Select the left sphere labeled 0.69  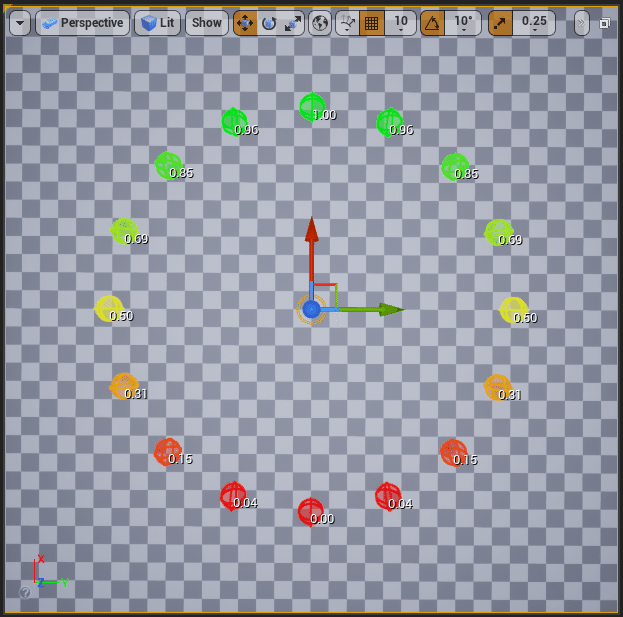[124, 231]
